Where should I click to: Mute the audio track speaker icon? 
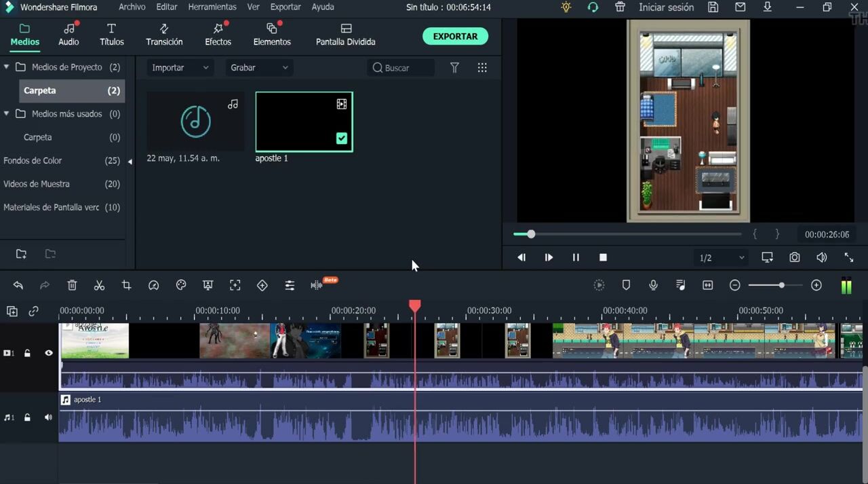tap(48, 417)
